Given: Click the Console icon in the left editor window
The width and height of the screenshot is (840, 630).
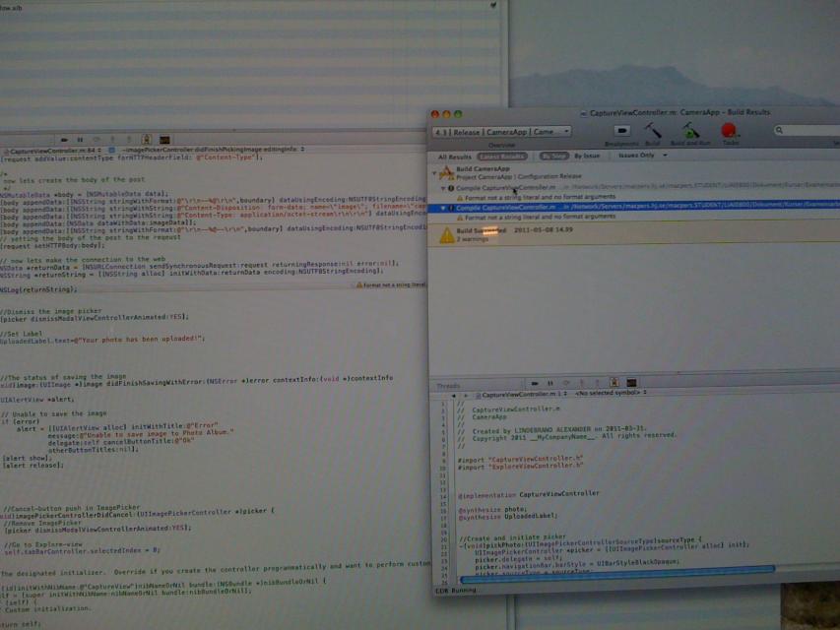Looking at the screenshot, I should (x=164, y=140).
